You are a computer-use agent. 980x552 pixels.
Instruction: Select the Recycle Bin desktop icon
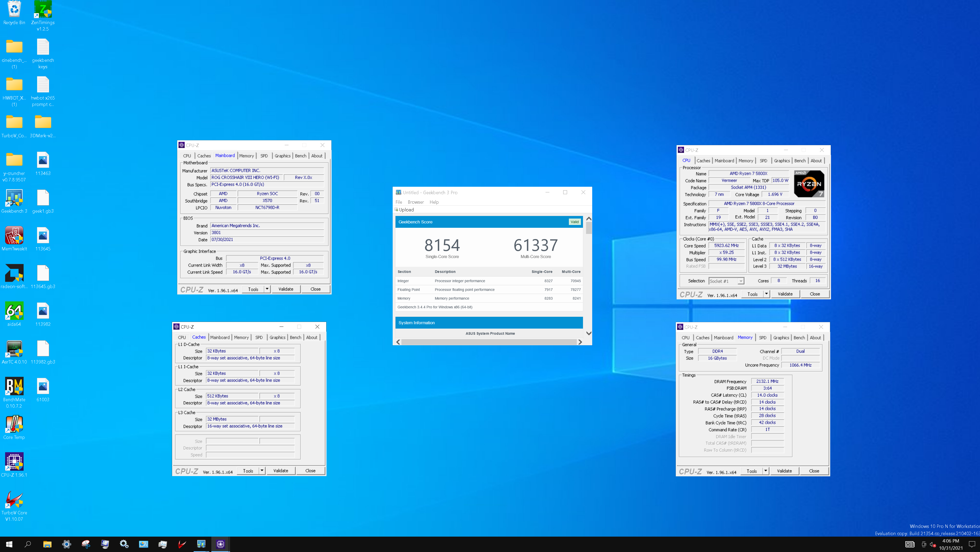click(x=14, y=13)
